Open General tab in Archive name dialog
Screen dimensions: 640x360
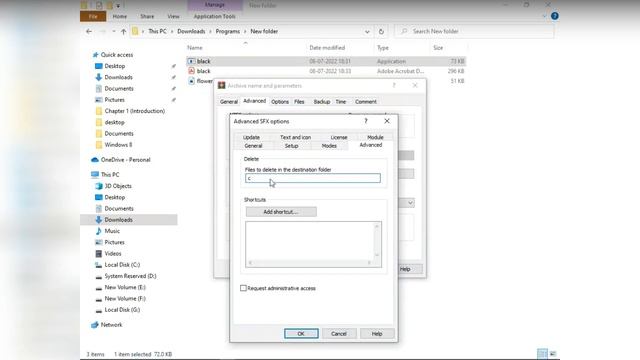pos(229,102)
